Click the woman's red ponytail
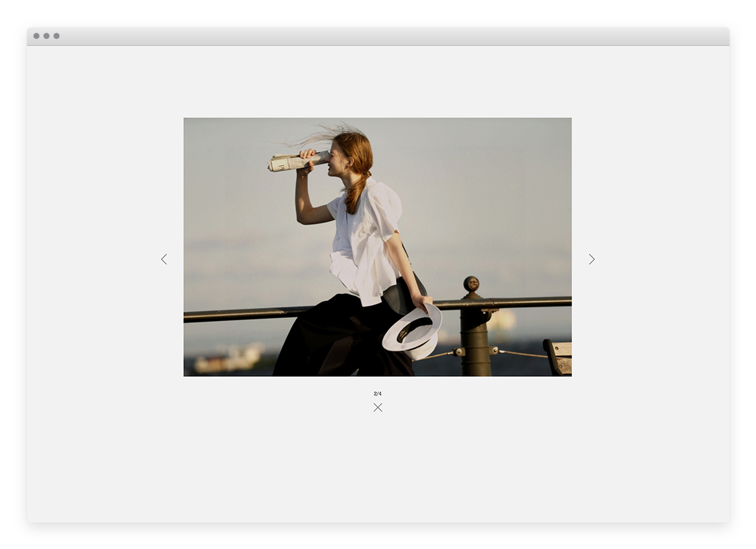Screen dimensions: 756x549 (x=357, y=192)
